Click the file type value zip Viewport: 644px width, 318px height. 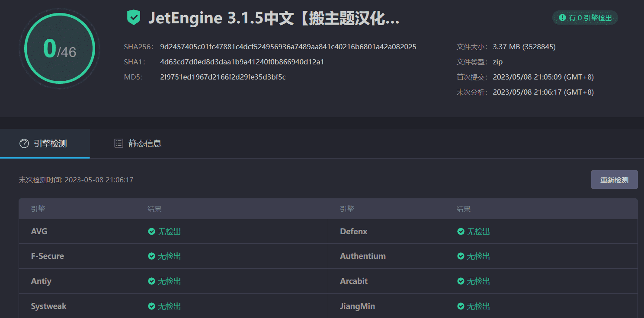[497, 62]
